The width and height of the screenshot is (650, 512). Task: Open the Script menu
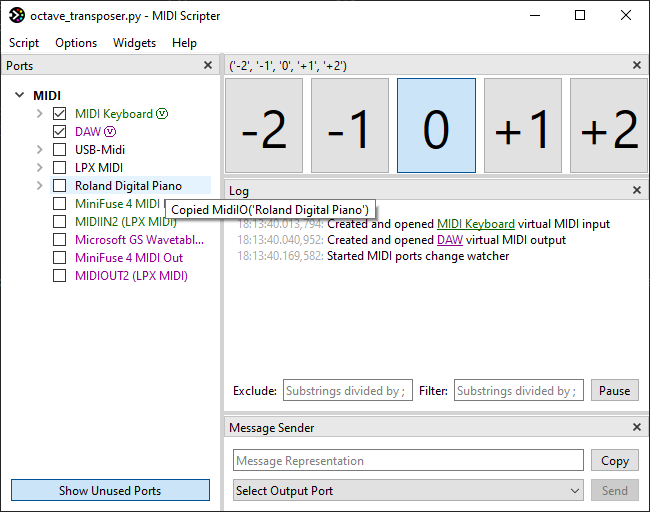coord(24,43)
